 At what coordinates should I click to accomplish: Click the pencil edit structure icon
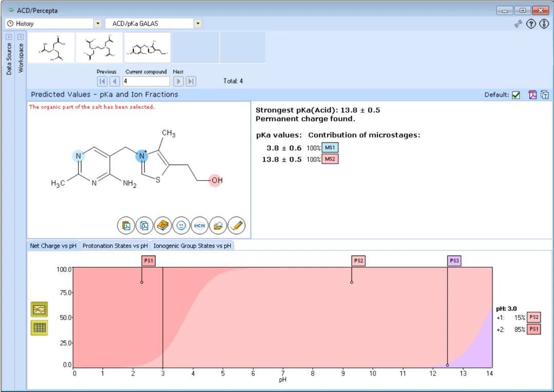tap(236, 226)
